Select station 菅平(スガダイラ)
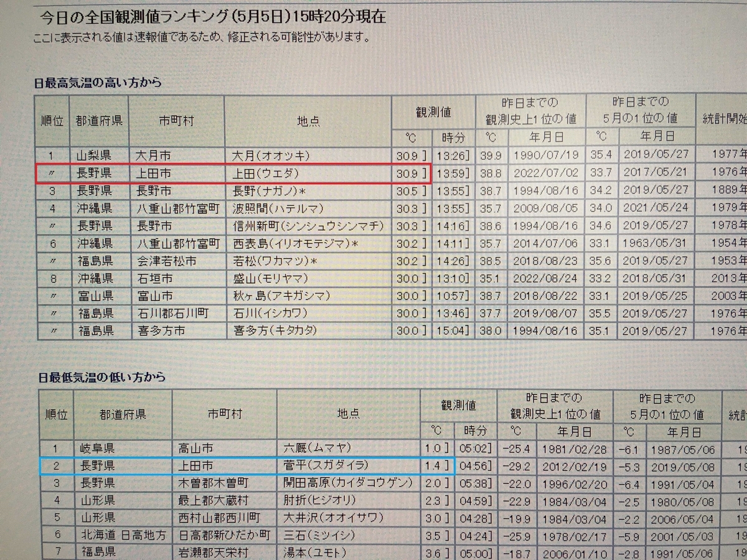The height and width of the screenshot is (560, 747). coord(326,465)
